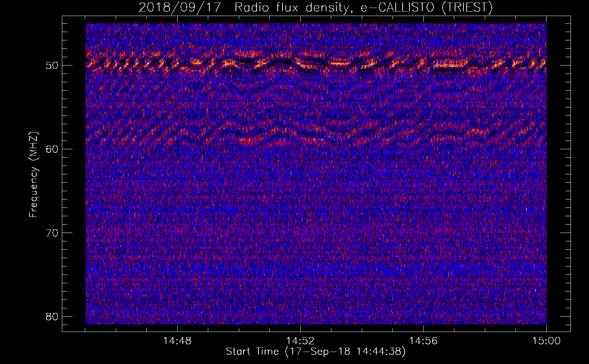Screen dimensions: 589x364
Task: Click the plot title '2018/09/17 Radio flux density, e-CALLISTO (TRIEST)'
Action: 316,7
